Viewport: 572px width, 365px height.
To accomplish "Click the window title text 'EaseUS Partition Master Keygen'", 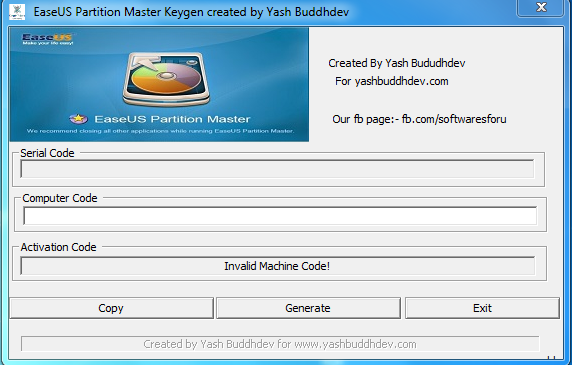I will coord(119,12).
